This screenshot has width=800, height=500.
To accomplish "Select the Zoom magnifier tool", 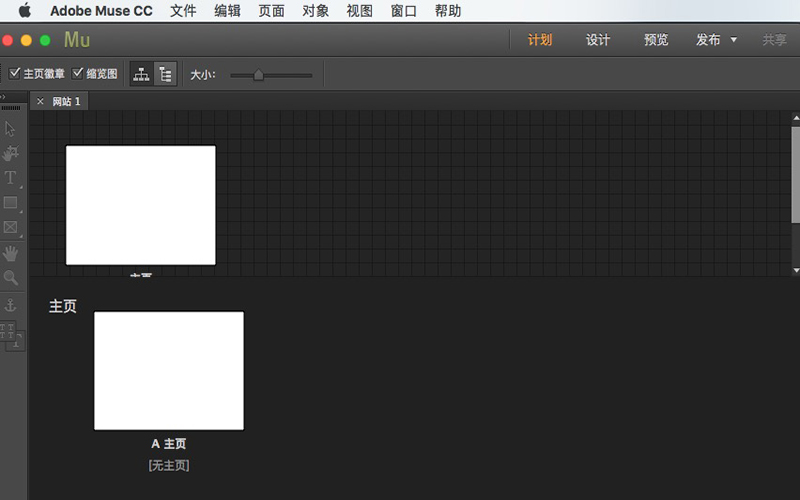I will [10, 278].
